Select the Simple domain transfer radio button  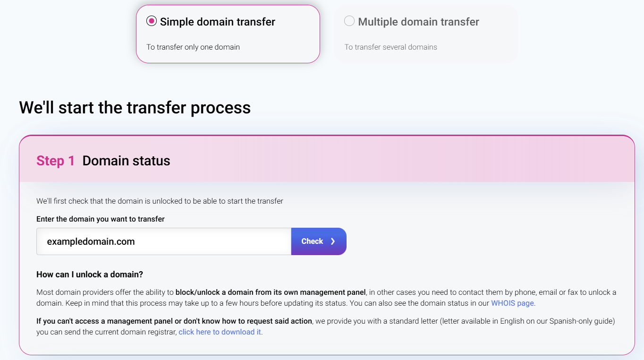coord(152,21)
